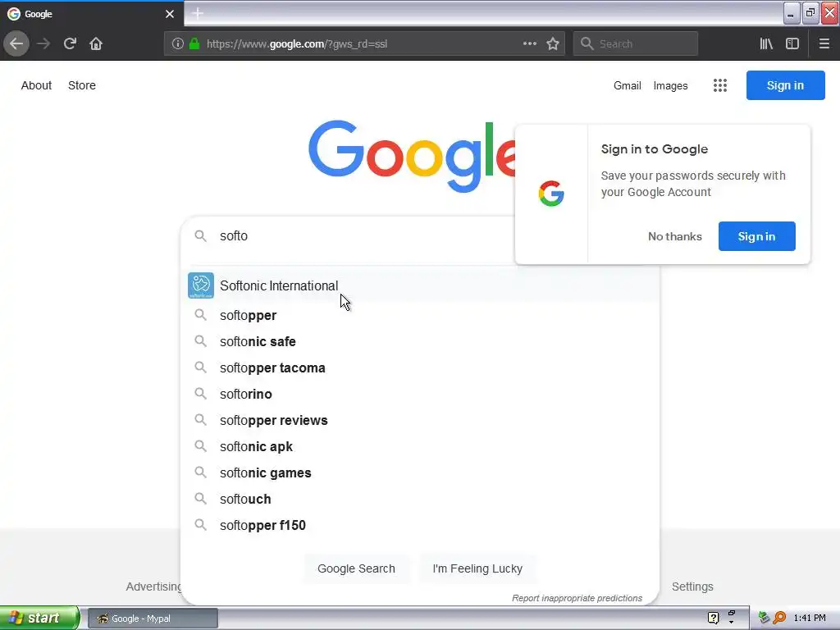Choose softopper f150 suggestion
The image size is (840, 630).
pos(420,525)
